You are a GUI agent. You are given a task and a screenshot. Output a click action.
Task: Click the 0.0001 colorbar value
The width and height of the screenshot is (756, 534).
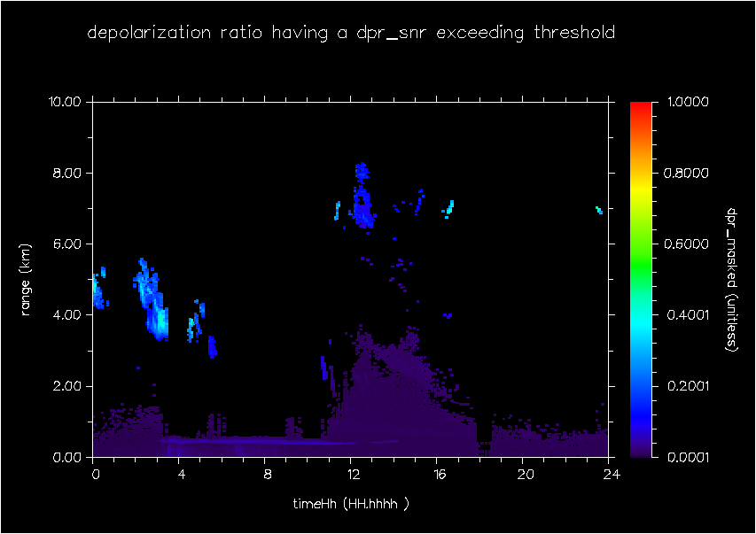687,457
